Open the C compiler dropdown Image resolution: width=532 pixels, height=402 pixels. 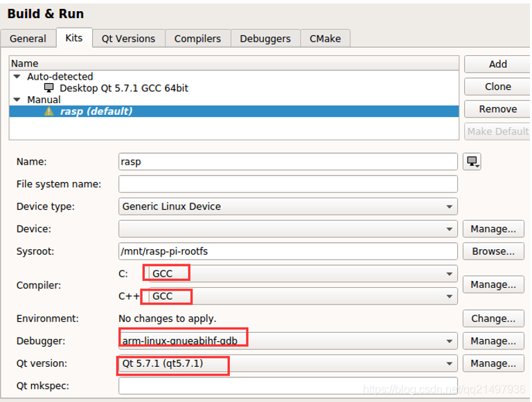[301, 274]
